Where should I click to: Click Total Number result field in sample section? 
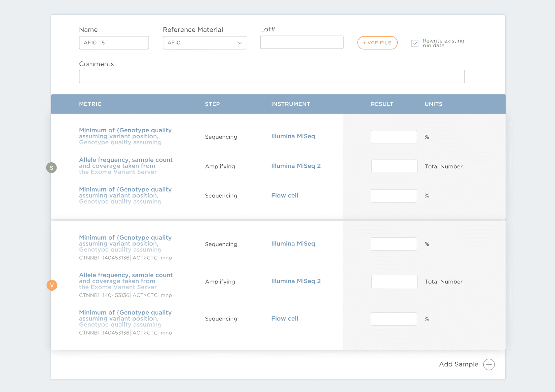(x=394, y=166)
